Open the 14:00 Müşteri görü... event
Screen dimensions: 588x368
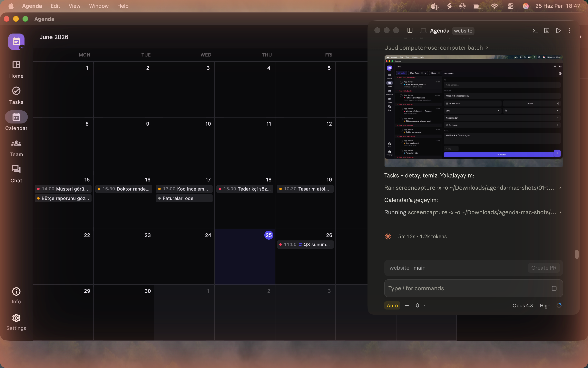tap(63, 189)
